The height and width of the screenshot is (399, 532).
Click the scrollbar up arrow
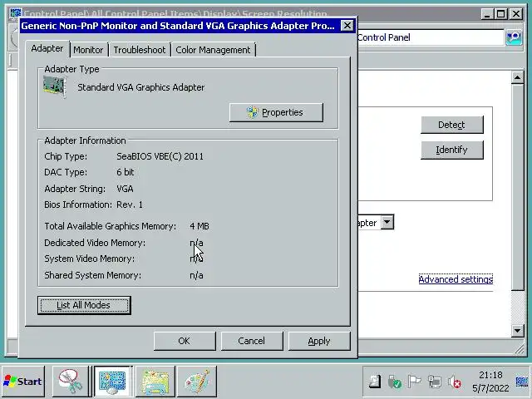517,77
